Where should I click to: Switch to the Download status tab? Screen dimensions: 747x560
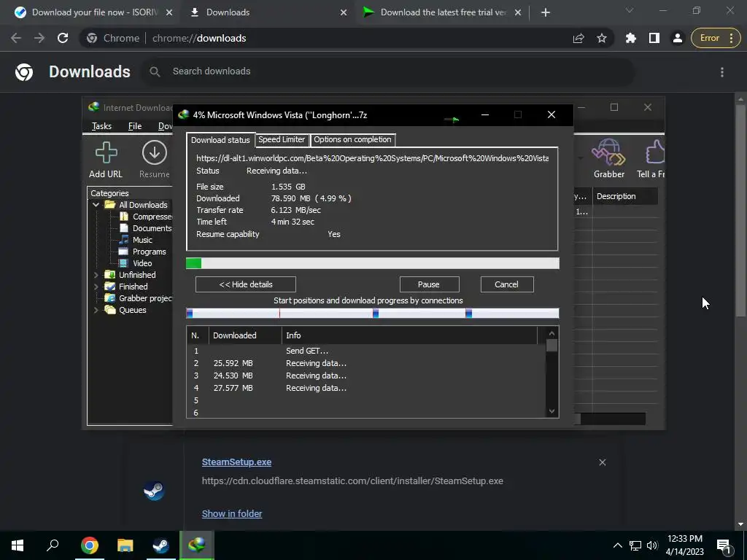click(x=220, y=140)
